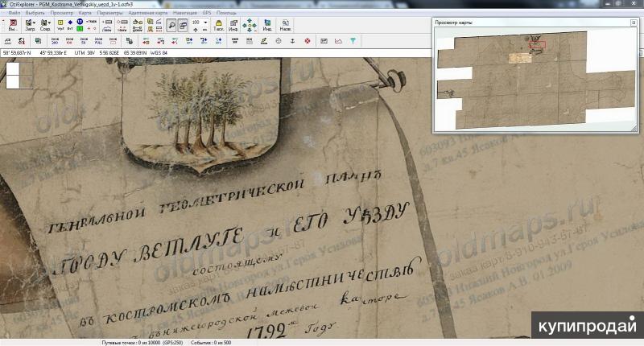Click the compass circle icon
The image size is (644, 346).
(x=279, y=40)
